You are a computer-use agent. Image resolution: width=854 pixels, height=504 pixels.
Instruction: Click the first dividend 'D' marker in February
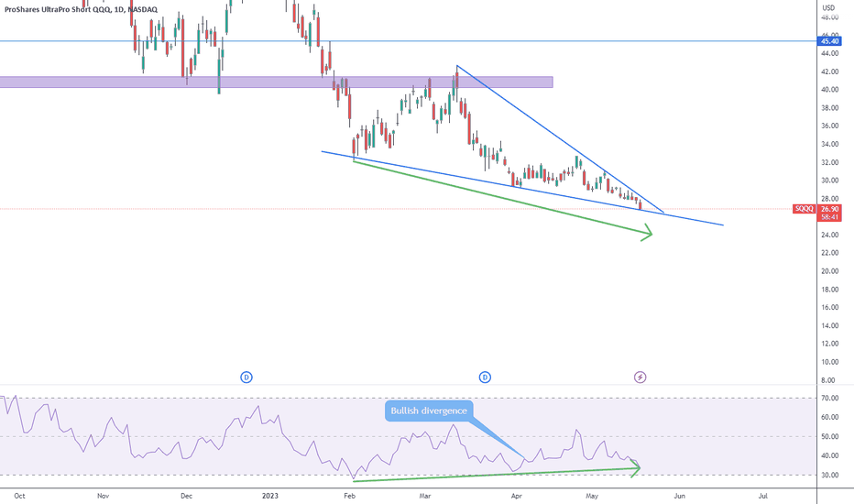tap(246, 377)
